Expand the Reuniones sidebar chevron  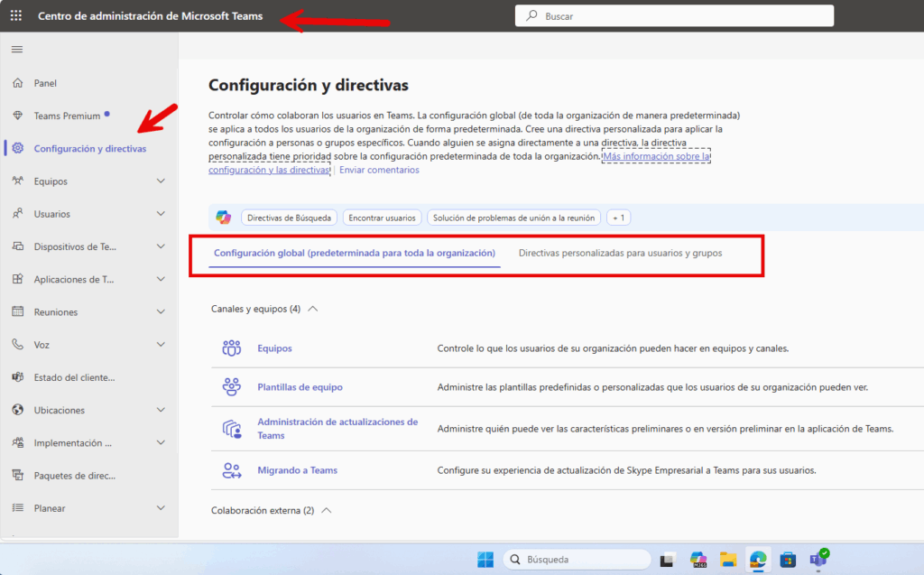tap(161, 312)
